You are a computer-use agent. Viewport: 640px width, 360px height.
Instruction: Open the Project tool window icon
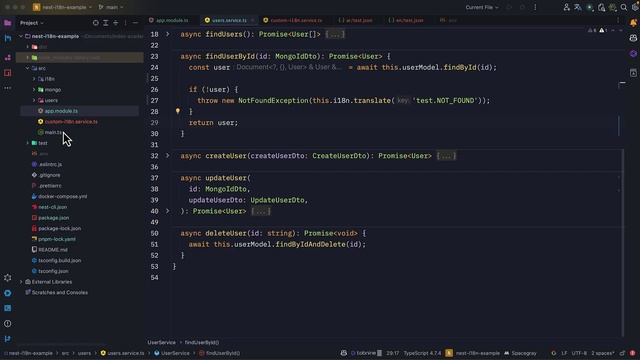click(8, 23)
